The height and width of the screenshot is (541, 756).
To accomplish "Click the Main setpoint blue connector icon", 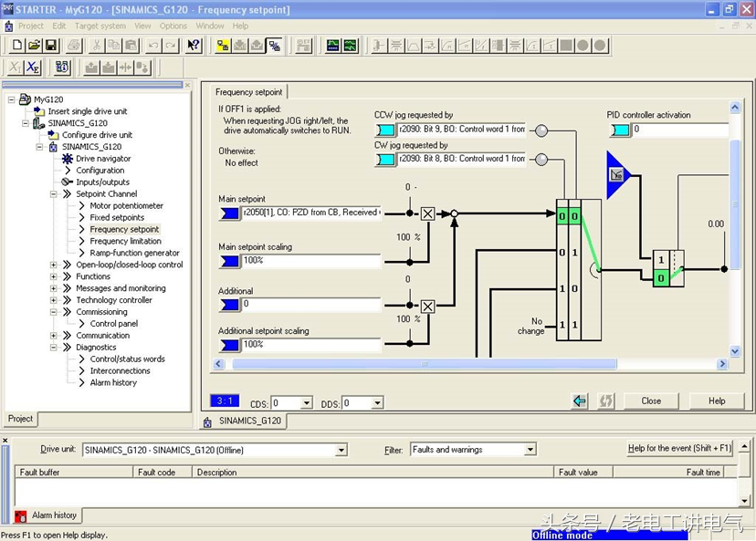I will tap(229, 213).
